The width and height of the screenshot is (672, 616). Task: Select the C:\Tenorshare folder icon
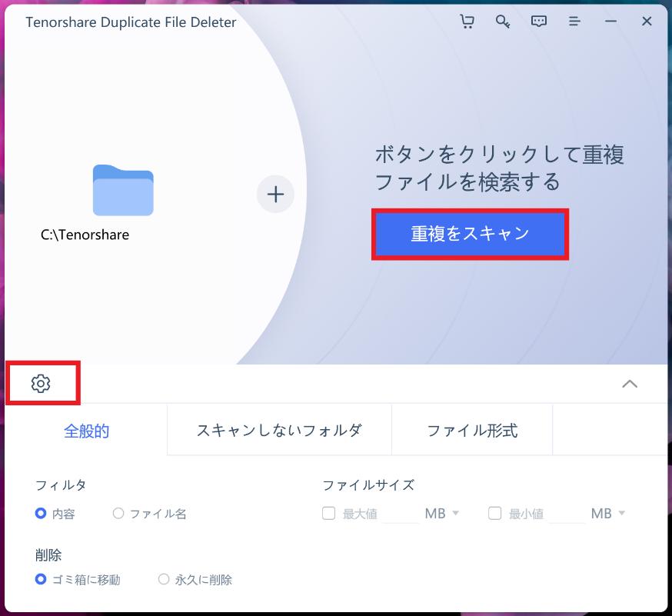(123, 190)
